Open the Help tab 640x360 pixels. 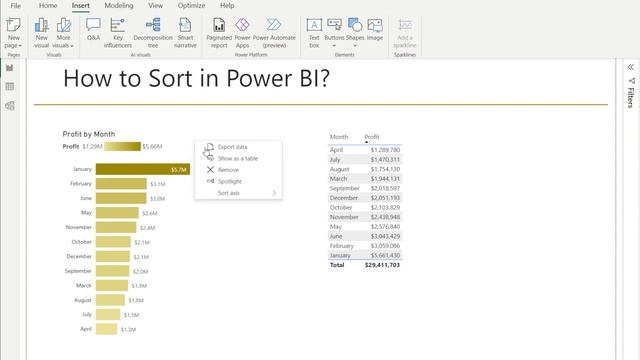[227, 6]
